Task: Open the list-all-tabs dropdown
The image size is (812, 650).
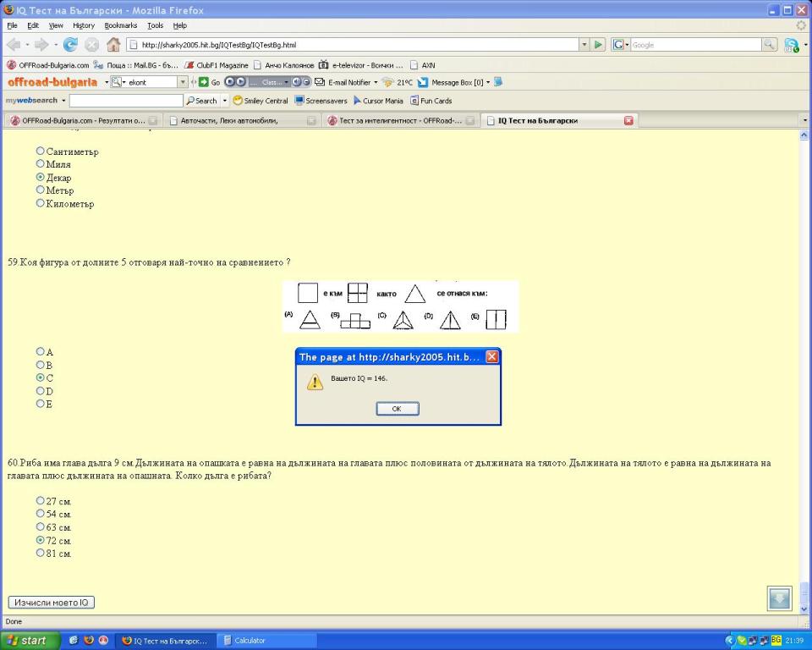Action: [804, 120]
